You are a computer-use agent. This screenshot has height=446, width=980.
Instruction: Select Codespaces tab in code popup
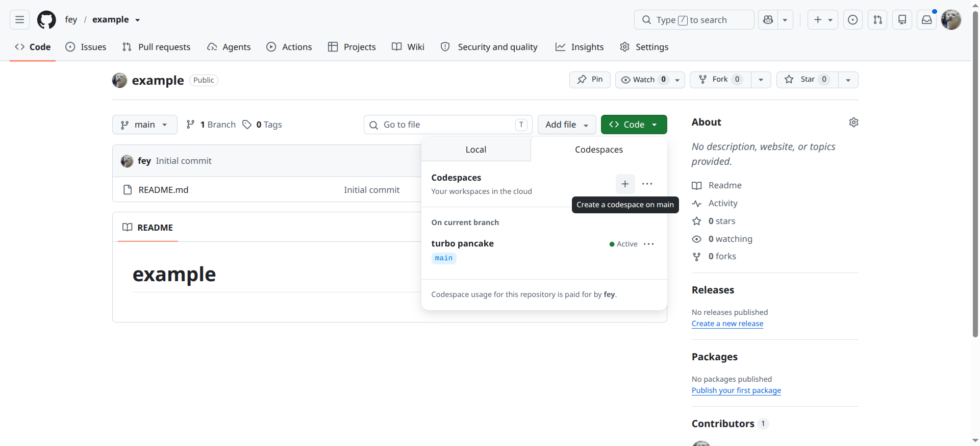[599, 150]
